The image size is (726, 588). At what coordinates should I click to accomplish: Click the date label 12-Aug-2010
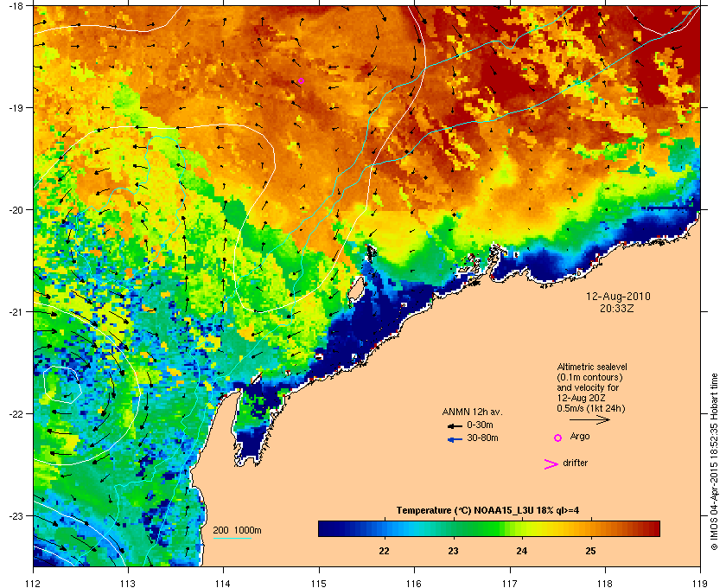(618, 297)
